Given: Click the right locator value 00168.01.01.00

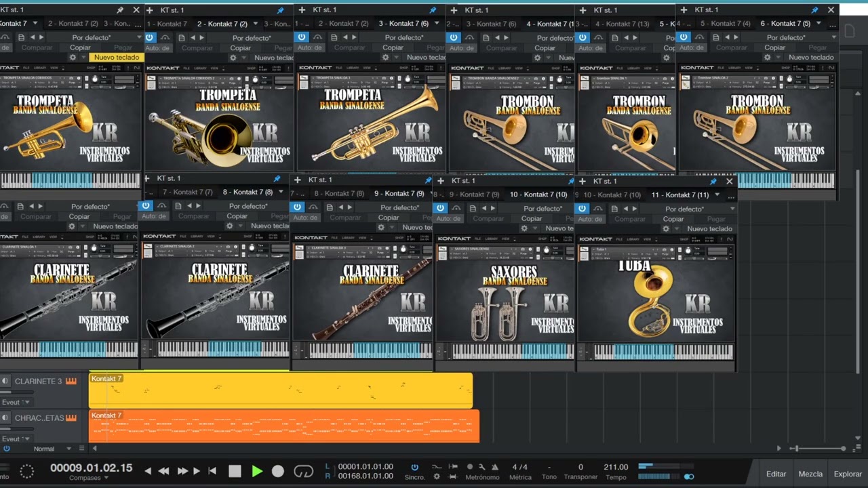Looking at the screenshot, I should tap(366, 476).
